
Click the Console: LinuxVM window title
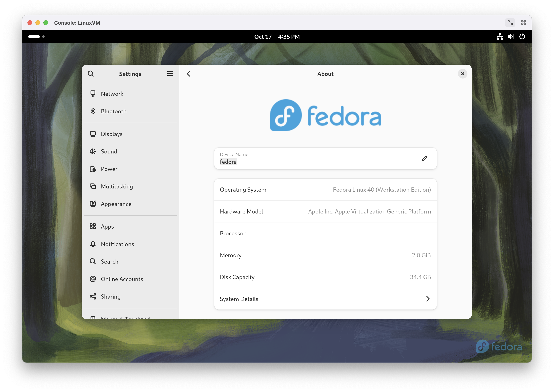click(77, 22)
